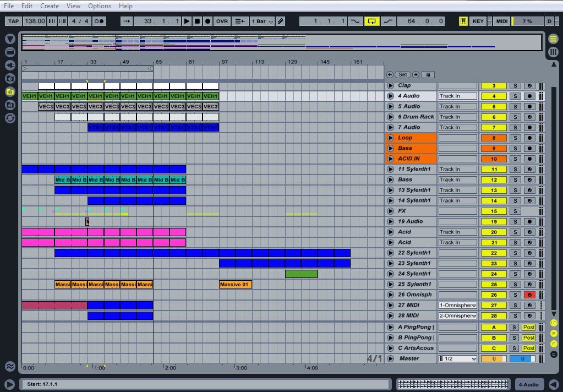Enable the Follow playback arrow button
Viewport: 563px width, 392px height.
tap(127, 21)
